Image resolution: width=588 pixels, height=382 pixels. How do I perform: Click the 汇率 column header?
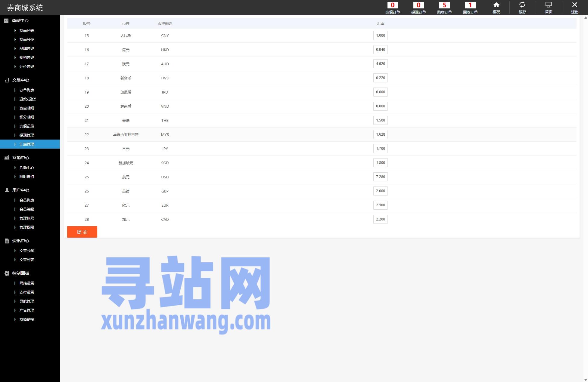coord(381,23)
